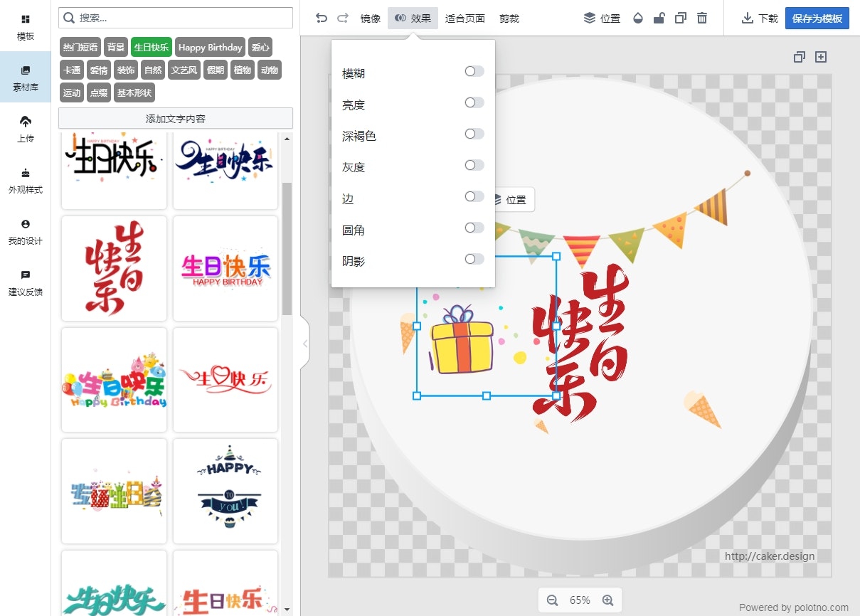Image resolution: width=860 pixels, height=616 pixels.
Task: Select the 植物 tag
Action: (243, 70)
